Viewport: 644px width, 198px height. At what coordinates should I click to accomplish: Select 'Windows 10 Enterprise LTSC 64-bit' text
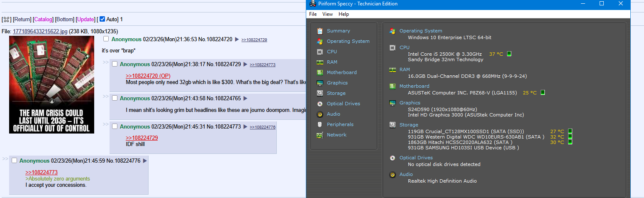449,37
